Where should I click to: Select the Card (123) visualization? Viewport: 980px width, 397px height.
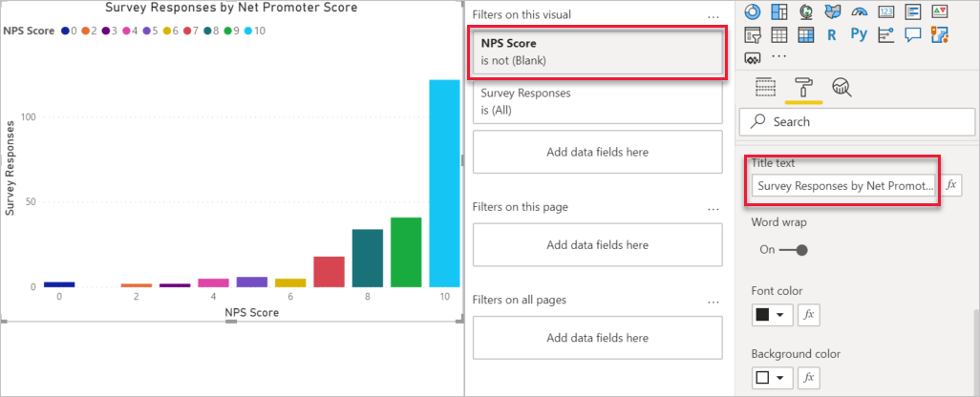pos(886,11)
